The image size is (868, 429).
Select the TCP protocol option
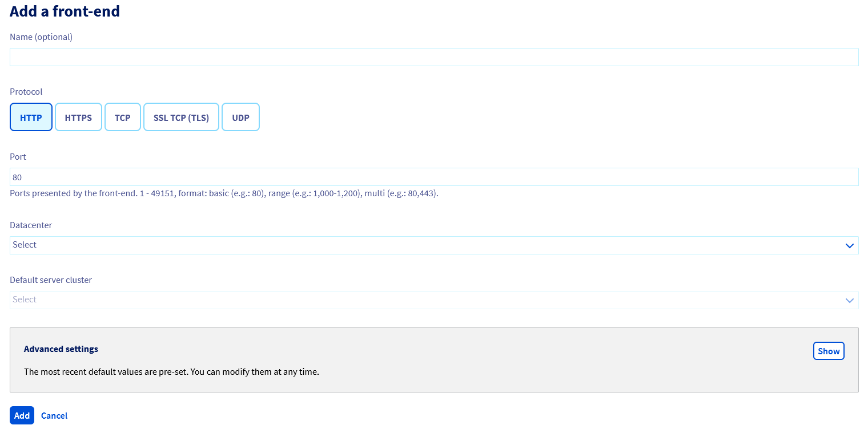point(122,117)
